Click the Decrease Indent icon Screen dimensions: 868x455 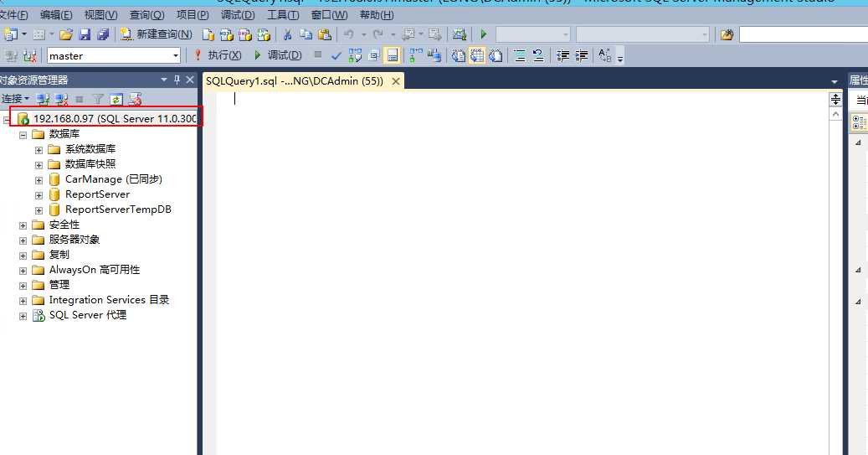click(x=562, y=55)
